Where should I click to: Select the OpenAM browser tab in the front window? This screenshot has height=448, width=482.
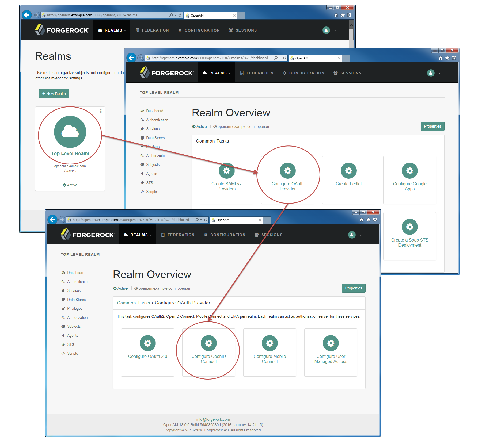236,220
